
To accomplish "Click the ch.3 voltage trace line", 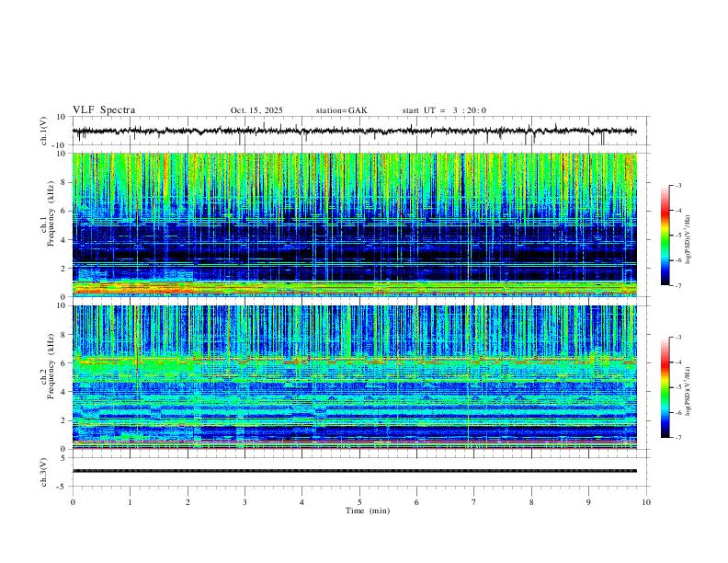I will (354, 471).
